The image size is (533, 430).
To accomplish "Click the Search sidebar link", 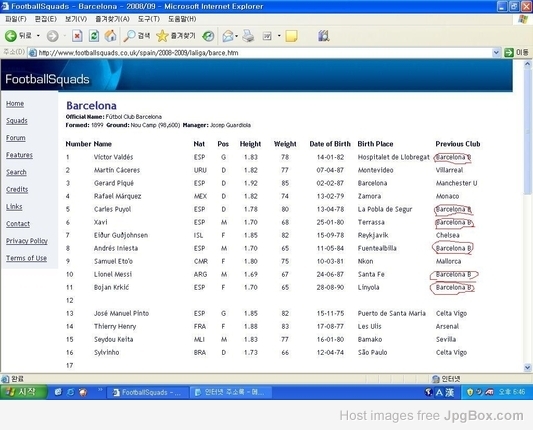I will pyautogui.click(x=16, y=172).
